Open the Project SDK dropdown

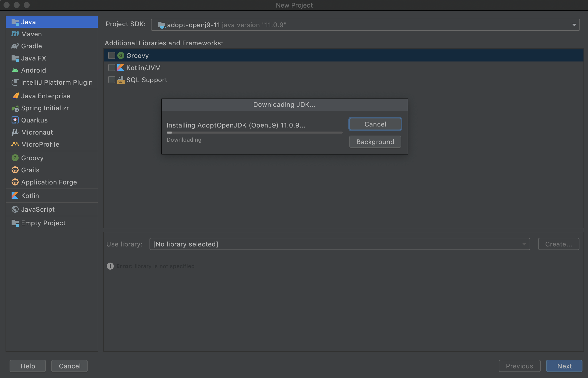pyautogui.click(x=365, y=25)
